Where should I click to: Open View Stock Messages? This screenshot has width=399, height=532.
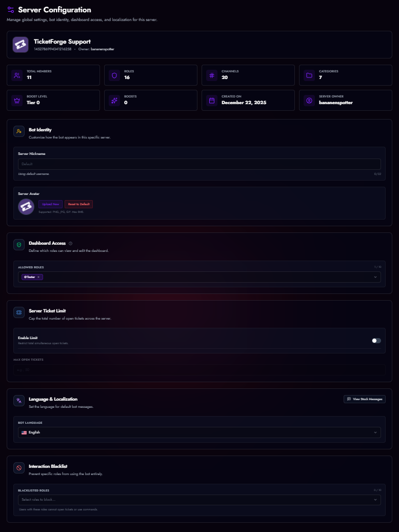pos(364,399)
